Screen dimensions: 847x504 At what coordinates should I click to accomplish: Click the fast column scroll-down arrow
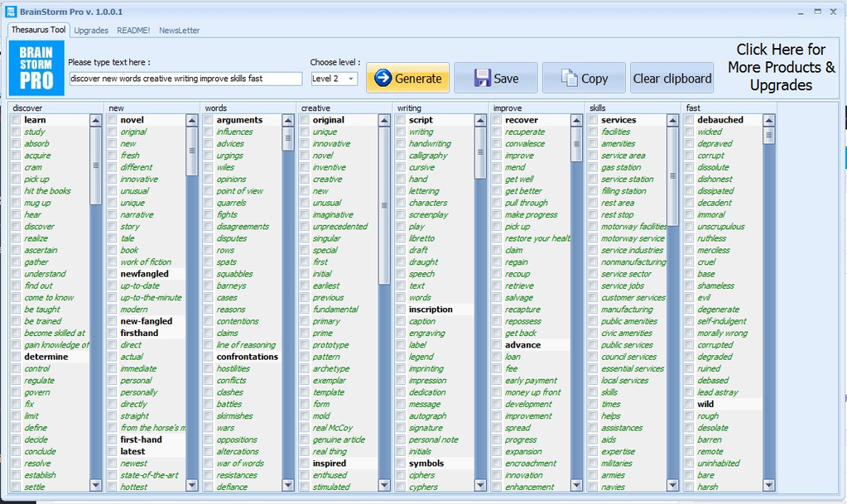(x=768, y=485)
